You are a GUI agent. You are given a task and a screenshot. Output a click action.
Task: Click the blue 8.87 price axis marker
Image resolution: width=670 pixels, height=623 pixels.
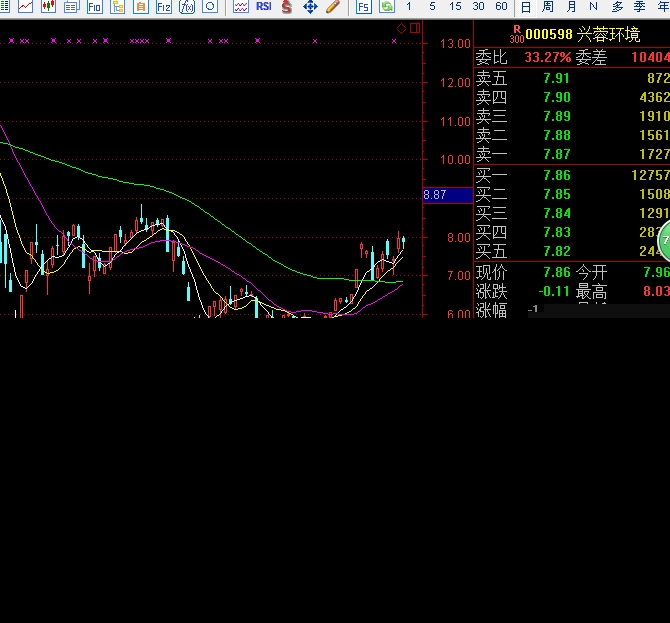[x=447, y=195]
